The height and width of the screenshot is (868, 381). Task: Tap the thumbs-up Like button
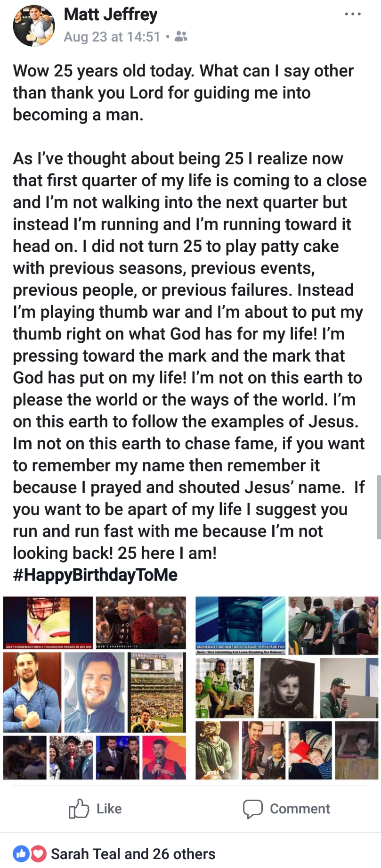click(96, 809)
